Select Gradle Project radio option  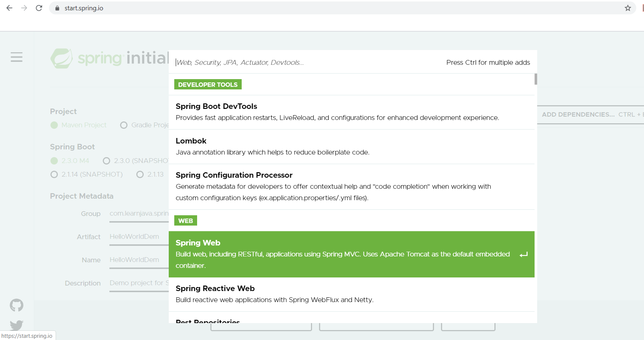(124, 125)
